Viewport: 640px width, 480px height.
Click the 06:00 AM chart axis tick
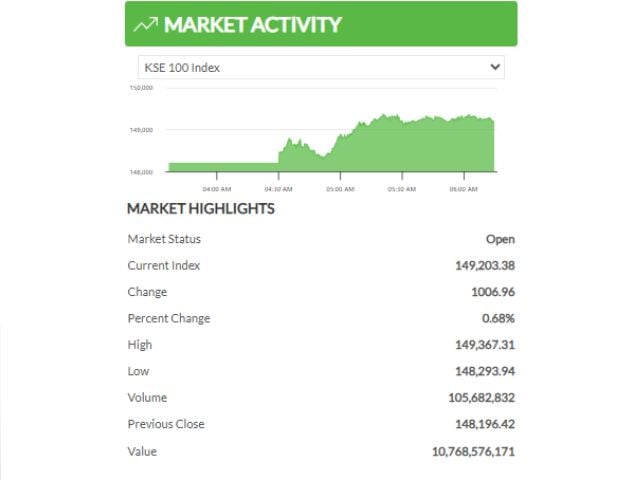pos(463,189)
